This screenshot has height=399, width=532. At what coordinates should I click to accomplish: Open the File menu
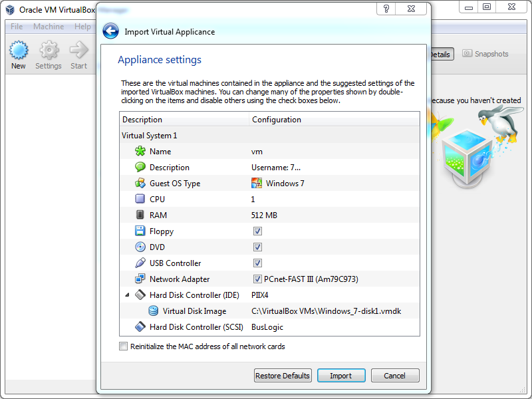(x=17, y=27)
